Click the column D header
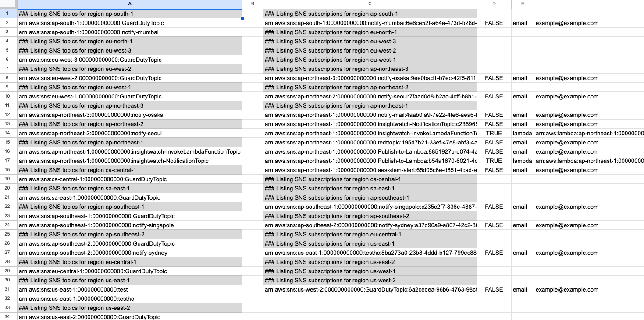 494,4
